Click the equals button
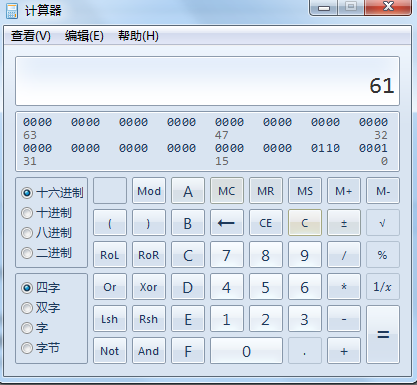 [x=383, y=334]
